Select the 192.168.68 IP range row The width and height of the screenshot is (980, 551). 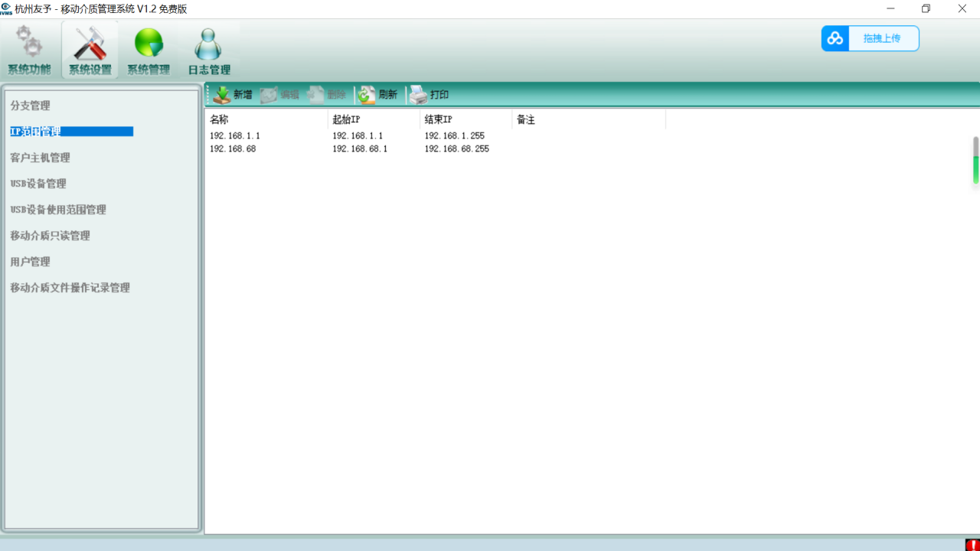(233, 149)
